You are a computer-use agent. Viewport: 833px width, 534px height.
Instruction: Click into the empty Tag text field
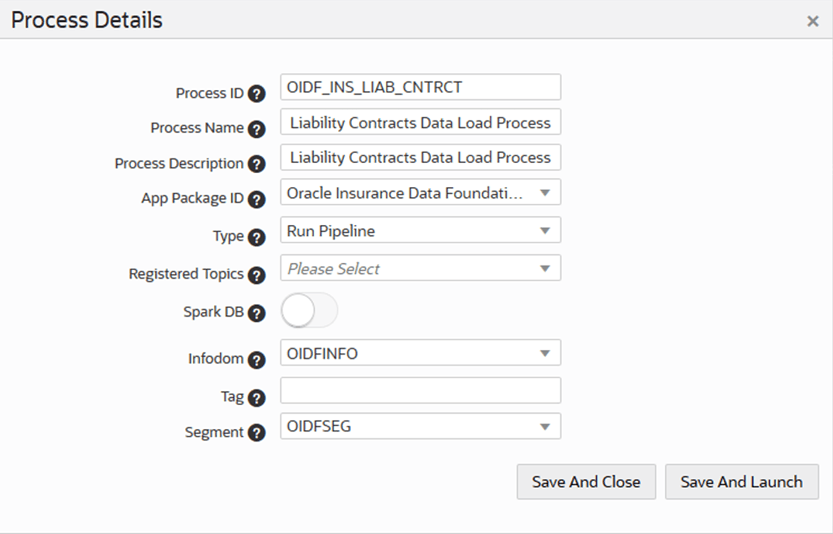click(420, 390)
